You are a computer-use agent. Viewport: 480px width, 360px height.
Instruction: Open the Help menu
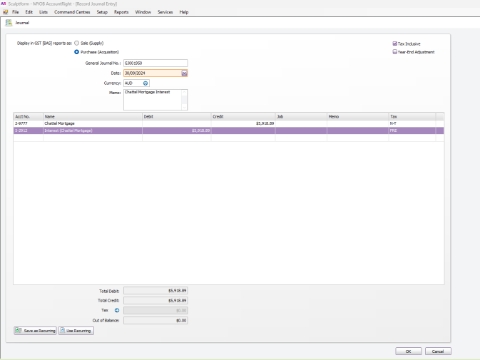pos(184,12)
